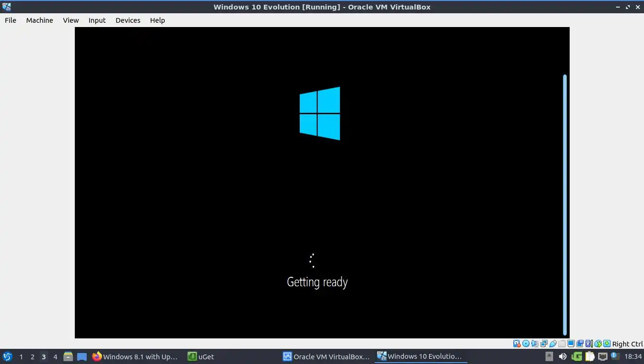This screenshot has width=644, height=364.
Task: Open the File menu
Action: click(x=10, y=20)
